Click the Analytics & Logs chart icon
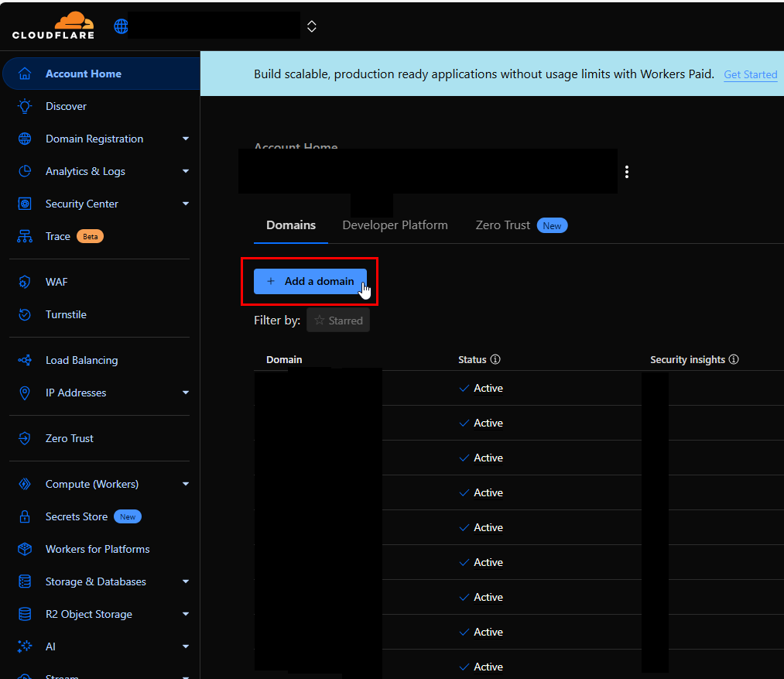The height and width of the screenshot is (679, 784). coord(25,171)
